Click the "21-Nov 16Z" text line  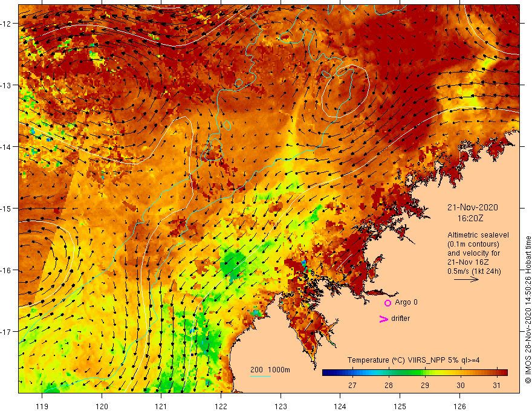pyautogui.click(x=468, y=262)
